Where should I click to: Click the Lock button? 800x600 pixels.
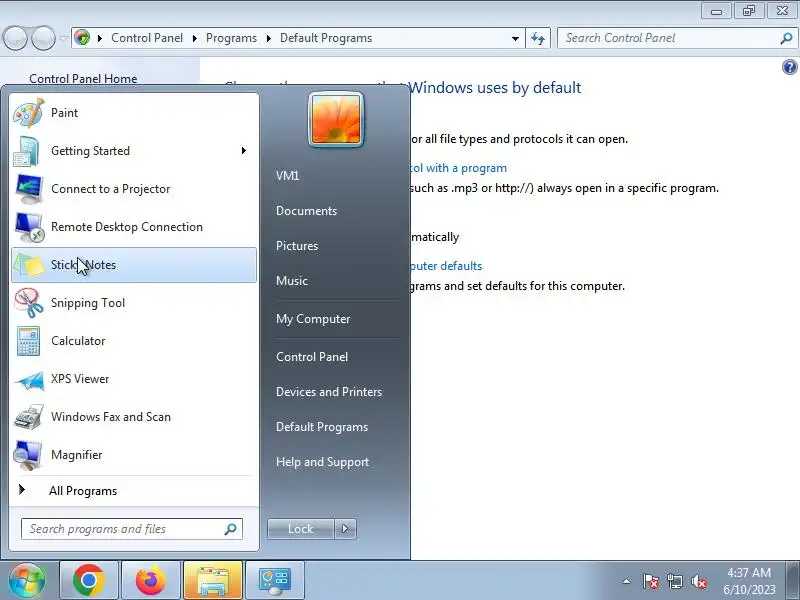(301, 529)
